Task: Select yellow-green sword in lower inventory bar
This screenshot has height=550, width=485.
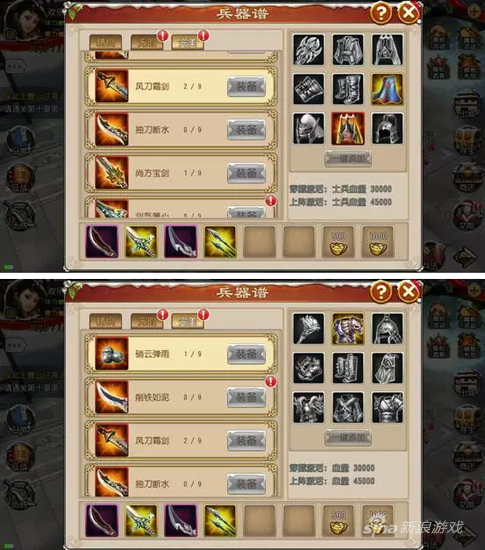Action: [x=141, y=521]
